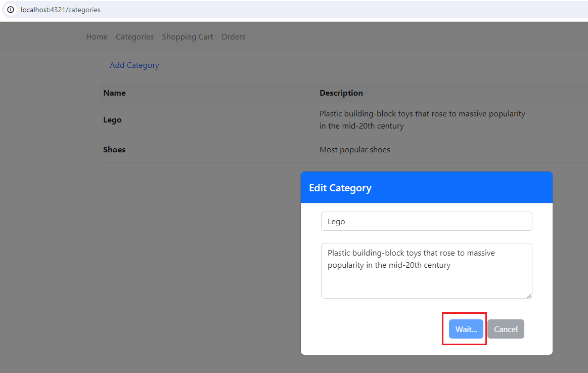The image size is (588, 373).
Task: Click the Add Category link
Action: pyautogui.click(x=134, y=65)
